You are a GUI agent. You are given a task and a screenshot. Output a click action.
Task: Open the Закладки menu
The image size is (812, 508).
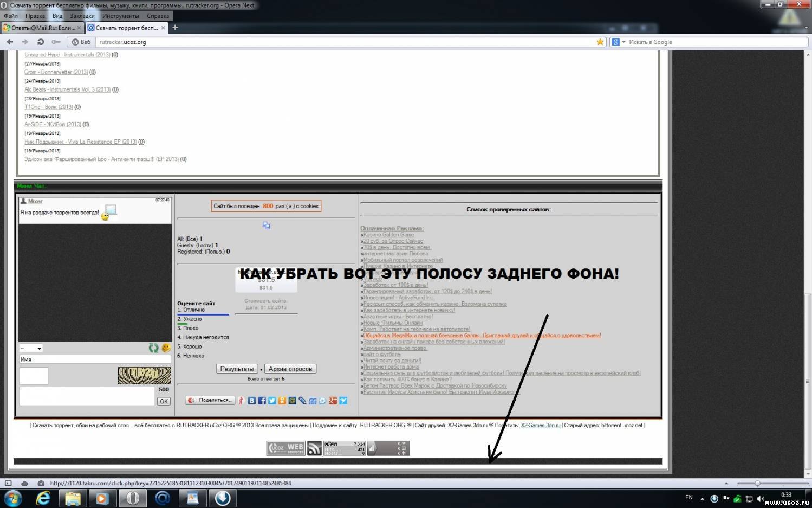[82, 16]
